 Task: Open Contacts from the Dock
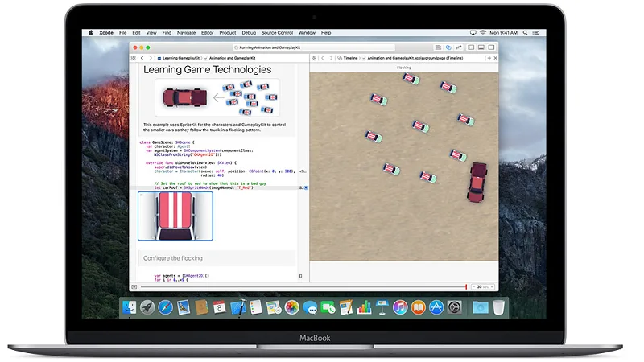(202, 307)
